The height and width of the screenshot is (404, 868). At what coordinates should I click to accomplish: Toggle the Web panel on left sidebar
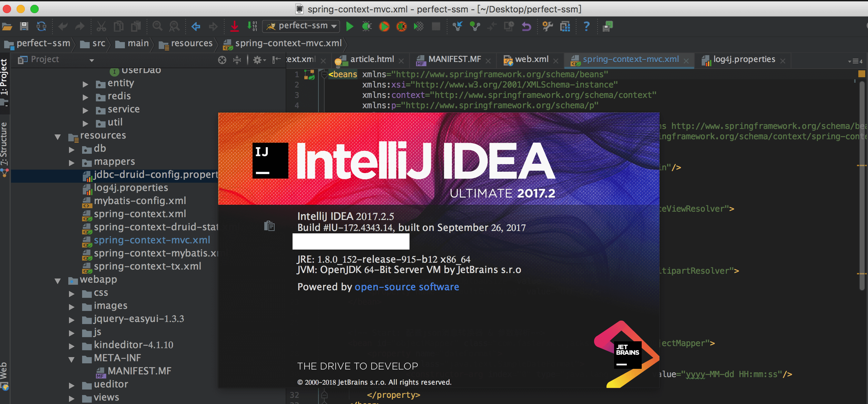pos(5,376)
